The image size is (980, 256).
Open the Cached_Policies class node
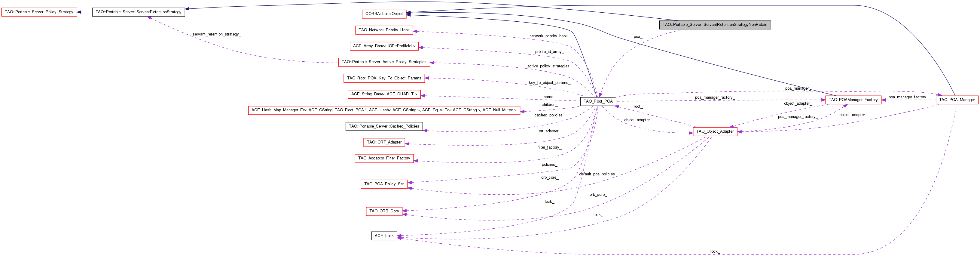384,126
